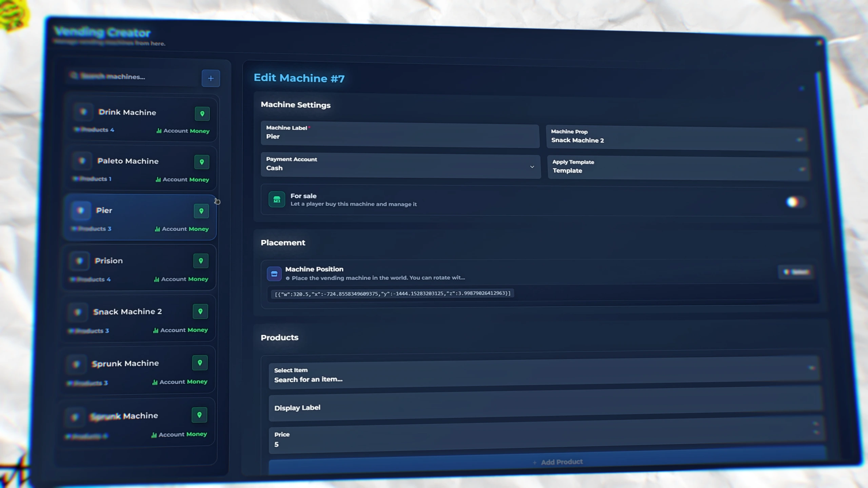
Task: Click the Pier machine avatar icon
Action: click(81, 210)
